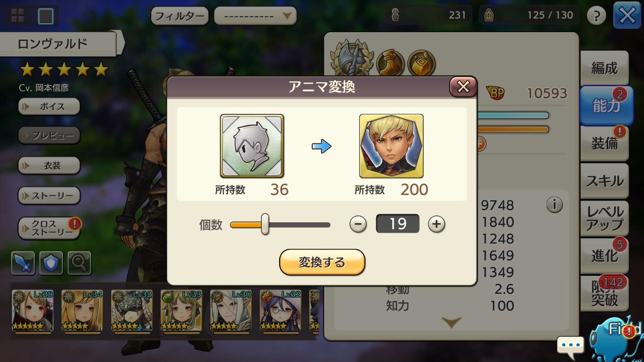
Task: Switch to the スキル tab
Action: tap(604, 181)
